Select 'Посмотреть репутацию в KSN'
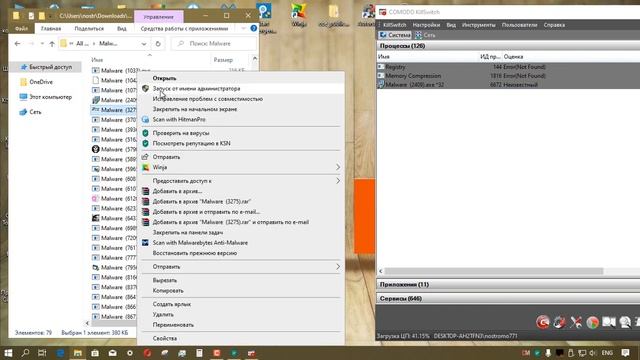Screen dimensions: 640x360 191,143
